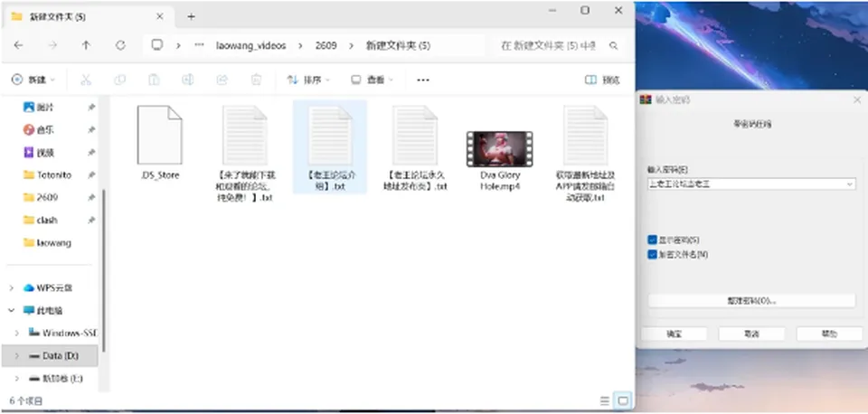Toggle the 加密文件名(N) checkbox

click(x=652, y=255)
